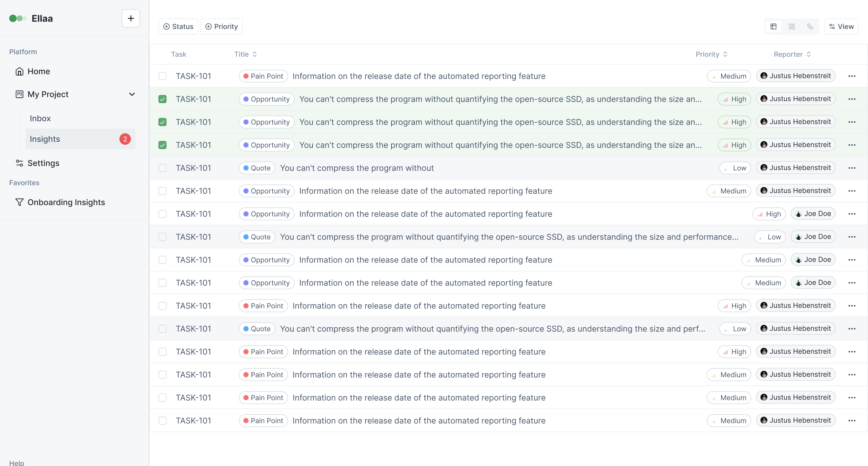
Task: Click the Task column header
Action: click(x=179, y=54)
